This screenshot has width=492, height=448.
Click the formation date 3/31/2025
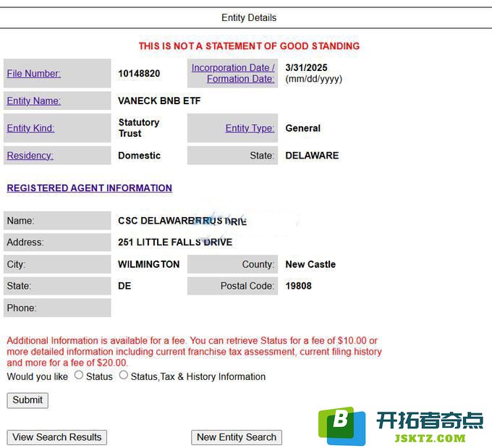click(x=306, y=67)
